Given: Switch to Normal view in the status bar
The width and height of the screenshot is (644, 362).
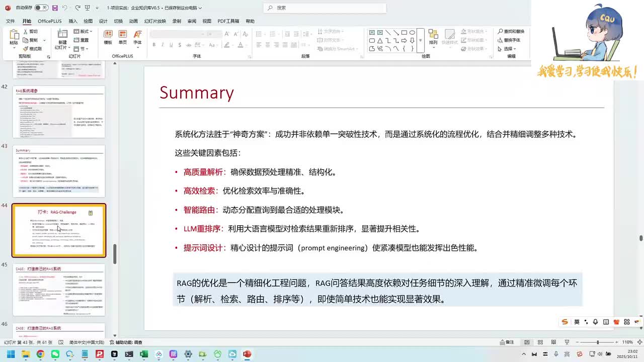Looking at the screenshot, I should click(x=527, y=342).
